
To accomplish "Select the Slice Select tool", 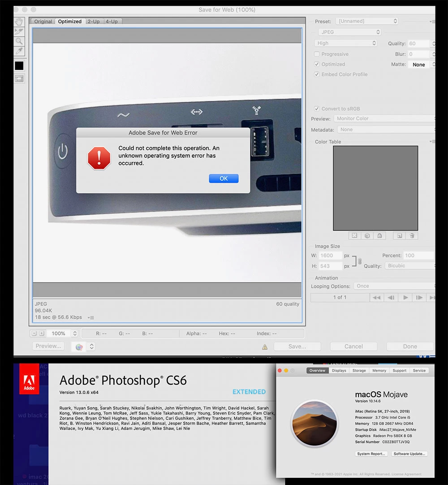I will tap(19, 31).
